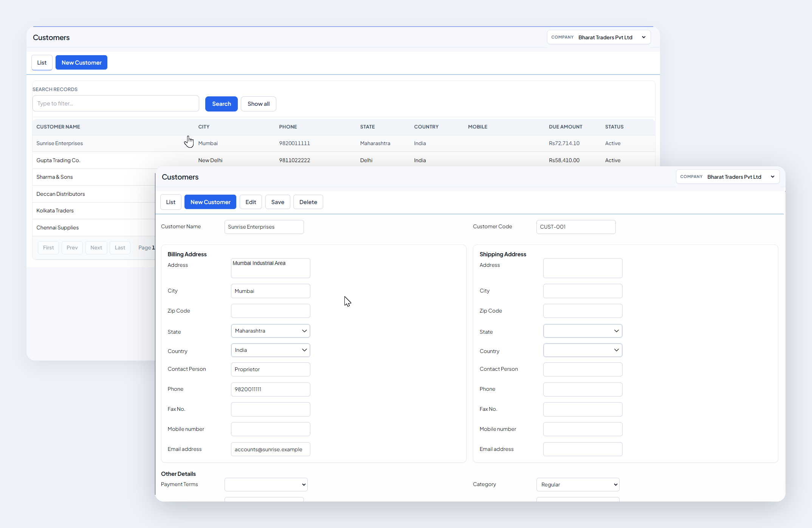812x528 pixels.
Task: Open Shipping Address Country dropdown
Action: [x=583, y=350]
